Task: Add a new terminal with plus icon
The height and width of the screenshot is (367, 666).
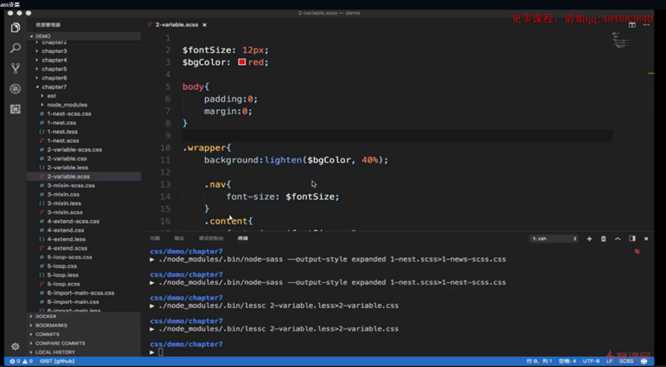Action: coord(589,239)
